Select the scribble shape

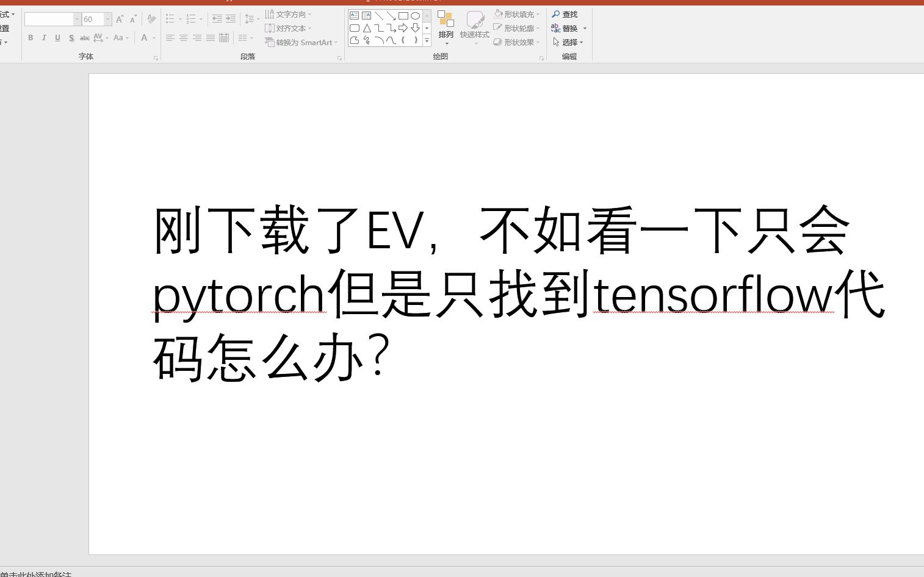[367, 40]
